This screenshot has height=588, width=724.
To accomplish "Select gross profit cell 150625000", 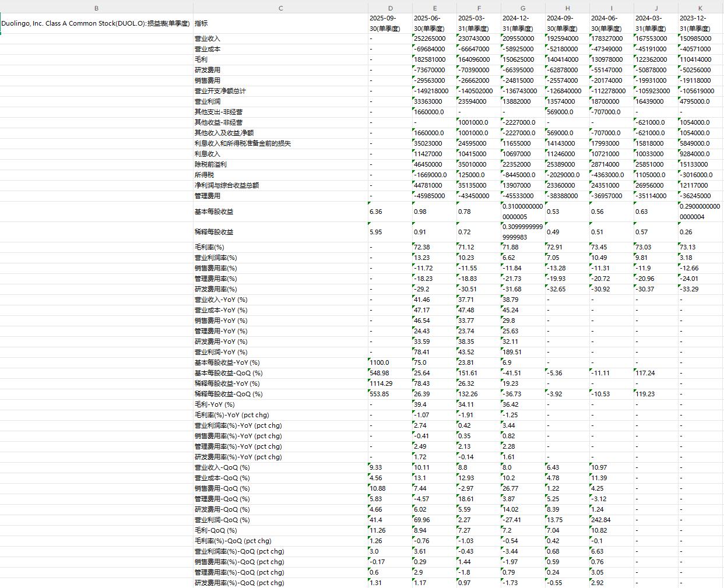I will coord(523,59).
